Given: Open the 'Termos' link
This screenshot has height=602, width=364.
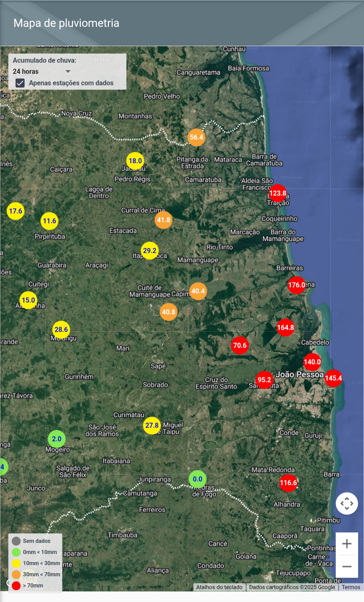Looking at the screenshot, I should click(x=351, y=587).
